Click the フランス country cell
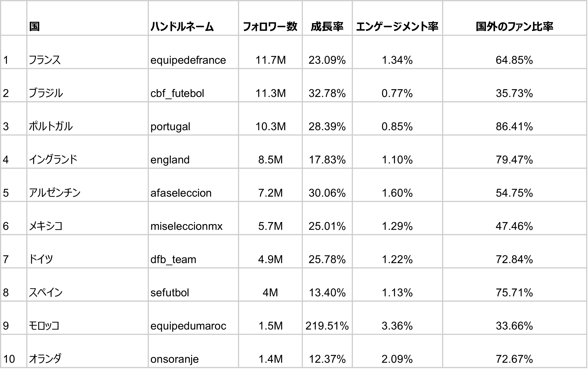This screenshot has height=372, width=588. point(88,52)
